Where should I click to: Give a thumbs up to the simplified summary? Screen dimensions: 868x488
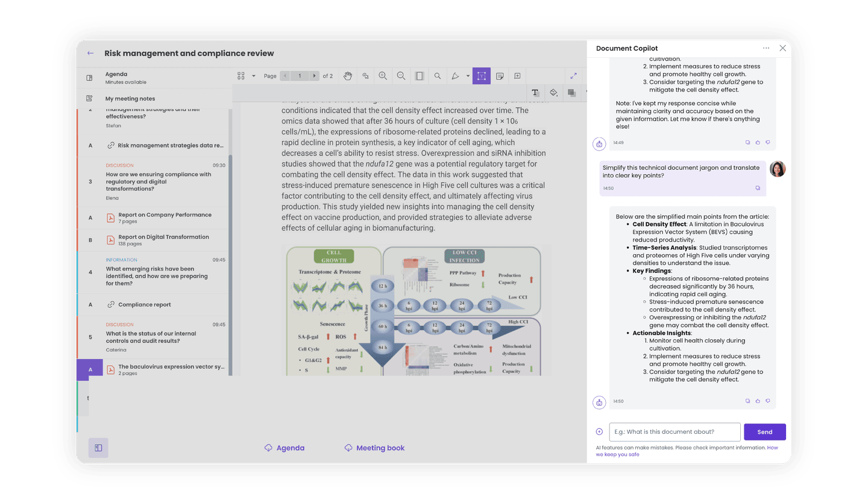click(x=758, y=400)
